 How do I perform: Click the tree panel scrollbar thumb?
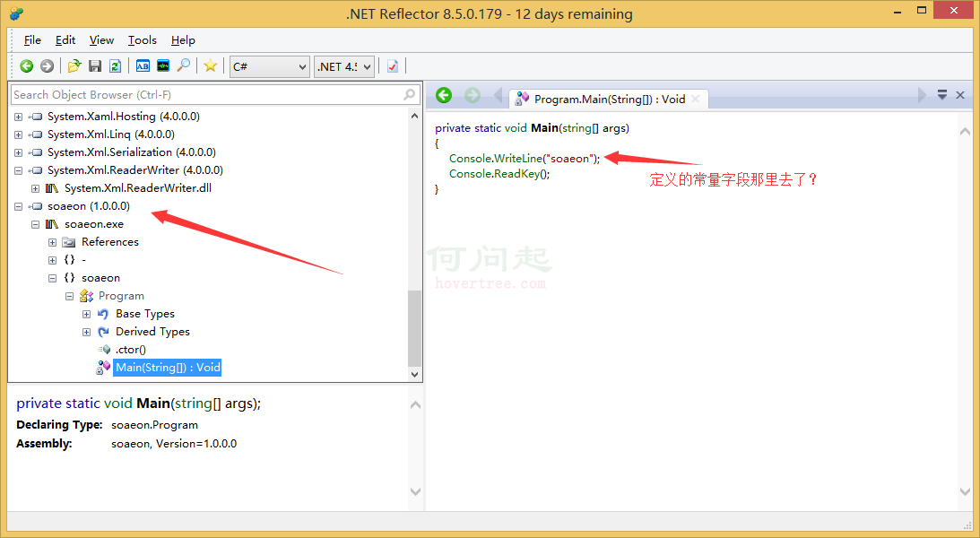pos(414,329)
